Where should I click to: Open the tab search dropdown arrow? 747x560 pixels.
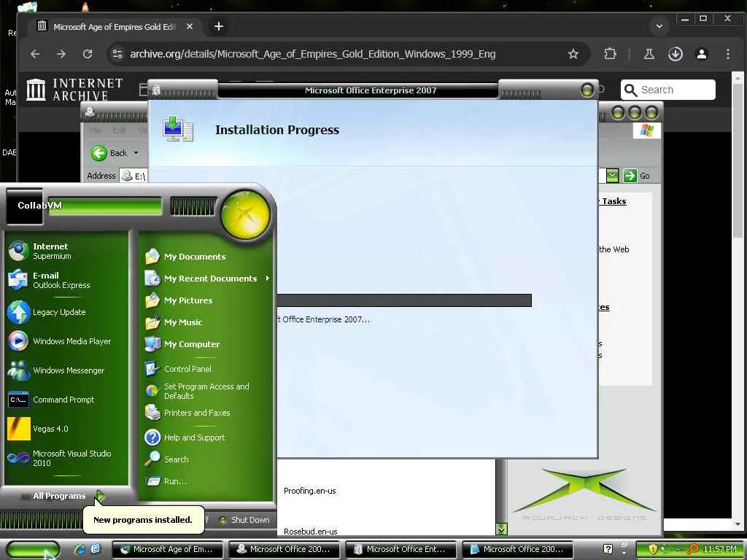[x=659, y=27]
